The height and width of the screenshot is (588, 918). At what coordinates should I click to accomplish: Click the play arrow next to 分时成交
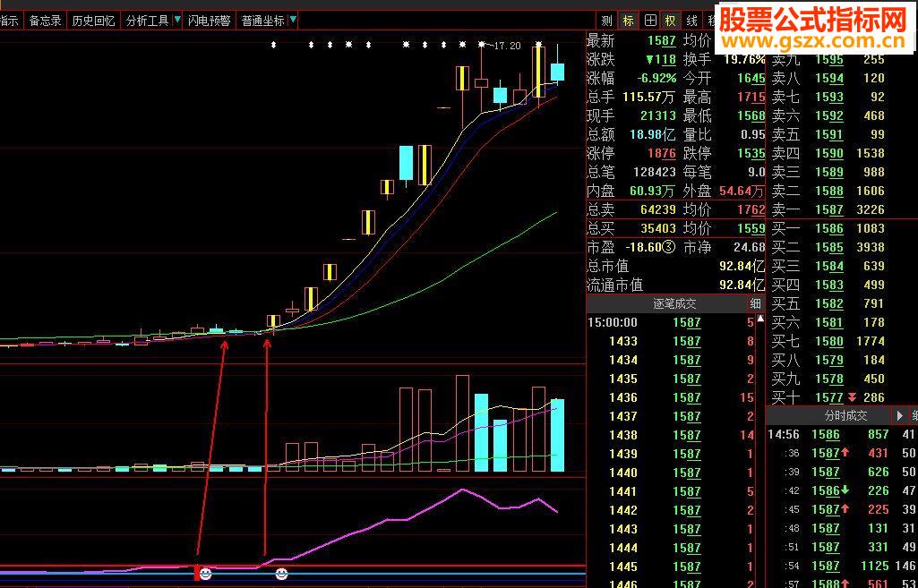coord(900,416)
